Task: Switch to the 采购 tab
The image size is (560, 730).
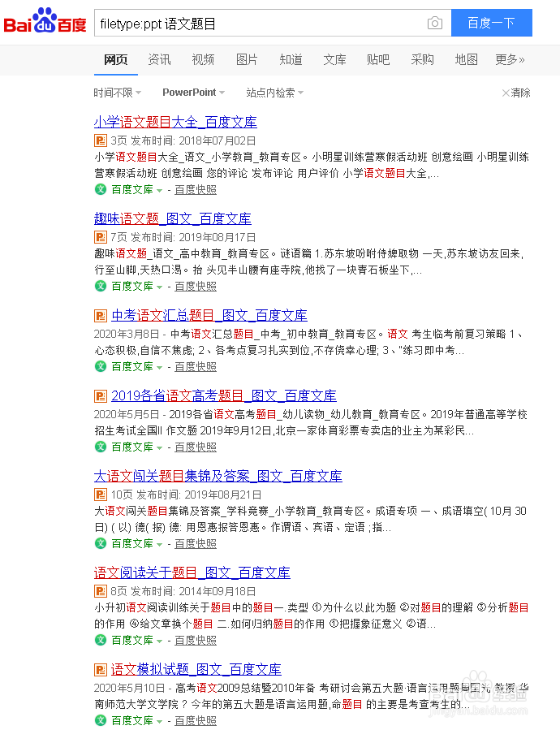Action: click(x=422, y=59)
